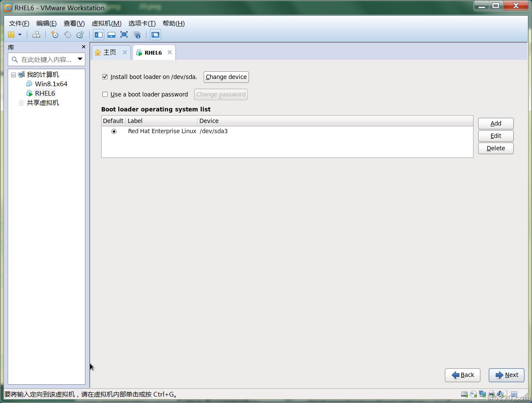Click the pause virtual machine toolbar icon
Screen dimensions: 532x403
tap(11, 35)
